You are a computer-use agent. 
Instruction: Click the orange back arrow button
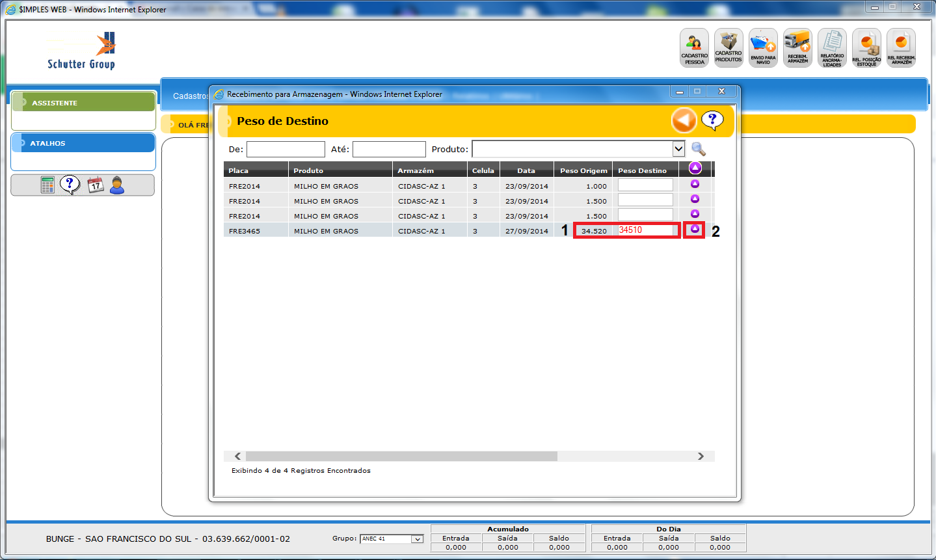click(684, 121)
